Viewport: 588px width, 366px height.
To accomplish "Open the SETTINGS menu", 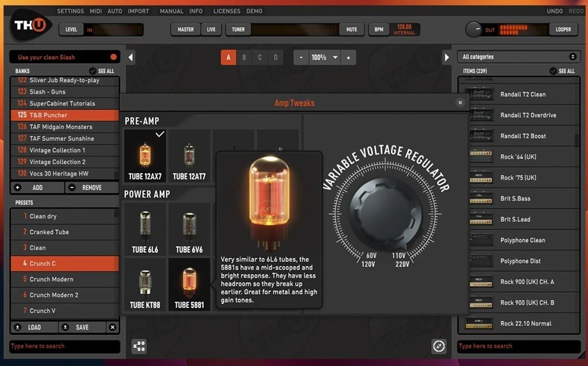I will 70,11.
